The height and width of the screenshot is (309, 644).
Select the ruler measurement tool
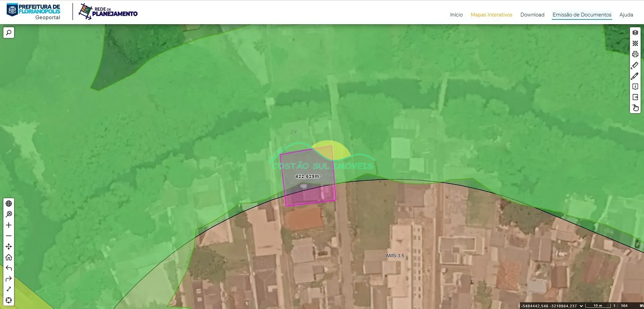tap(635, 65)
